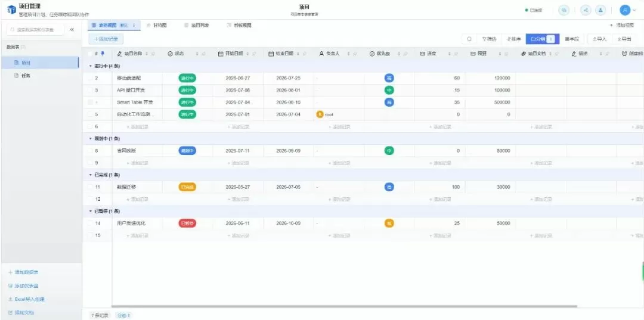The height and width of the screenshot is (320, 644).
Task: Click pin icon in 项目名称 column header
Action: tap(153, 54)
